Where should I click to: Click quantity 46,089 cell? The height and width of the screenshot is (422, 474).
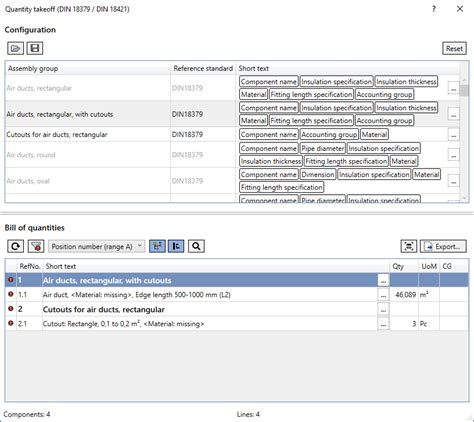(x=404, y=295)
